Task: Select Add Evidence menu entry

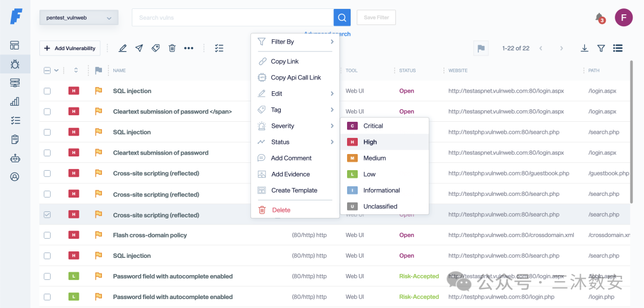Action: [295, 174]
